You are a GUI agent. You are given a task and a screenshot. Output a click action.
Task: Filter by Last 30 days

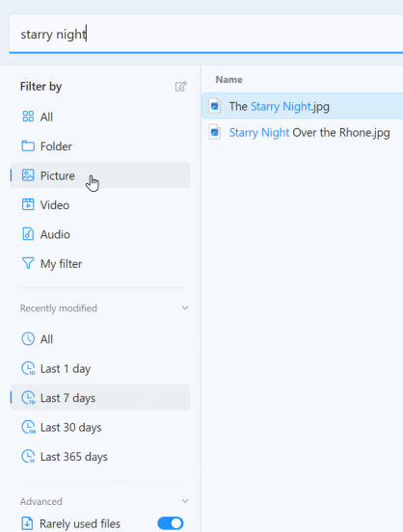click(x=100, y=427)
